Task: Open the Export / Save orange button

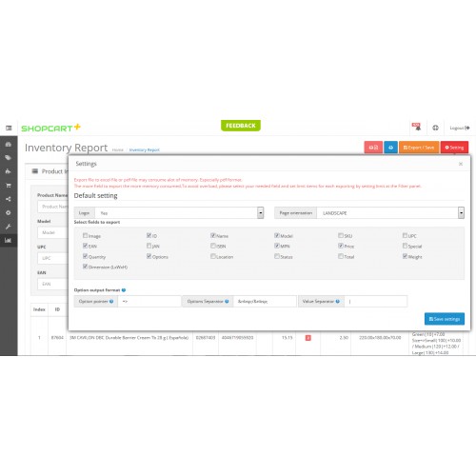Action: point(419,148)
